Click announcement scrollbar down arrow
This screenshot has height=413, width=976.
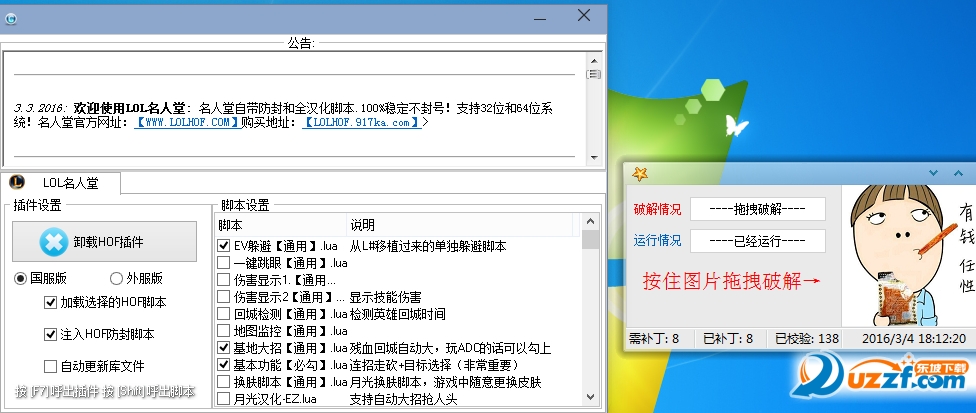pos(594,158)
